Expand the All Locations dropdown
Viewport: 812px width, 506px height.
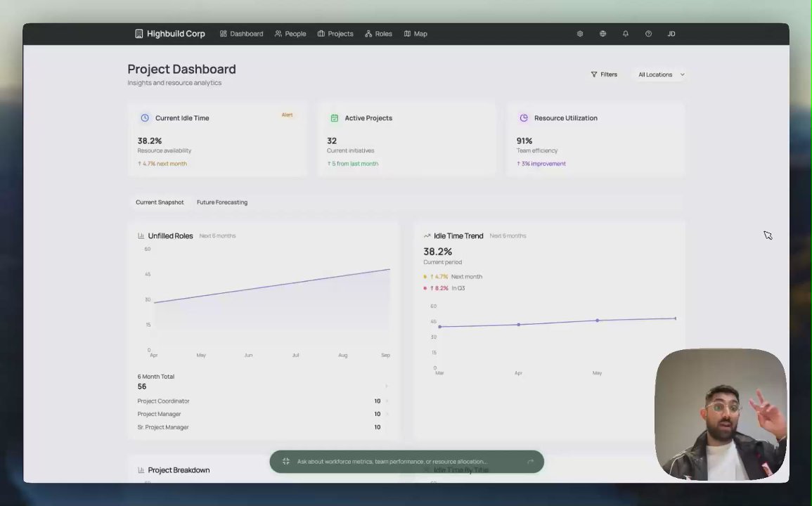[662, 74]
